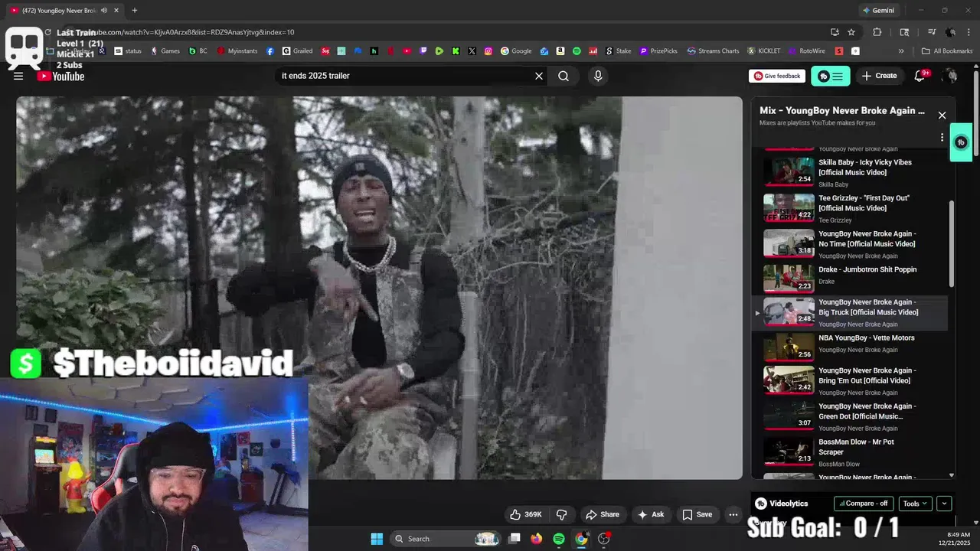
Task: Click the teal extension side tab icon
Action: coord(961,142)
